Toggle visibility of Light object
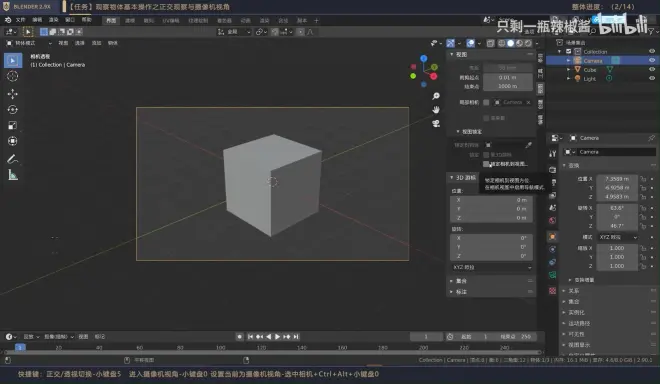Viewport: 660px width, 384px height. click(x=652, y=78)
